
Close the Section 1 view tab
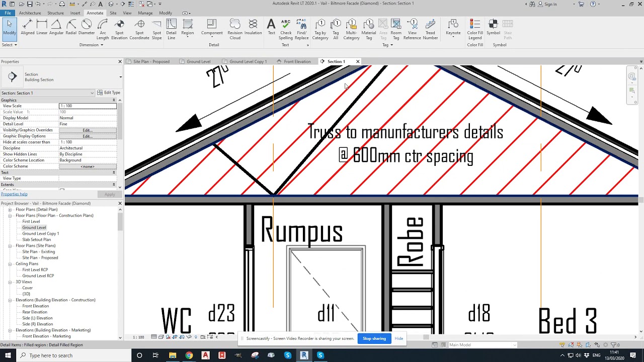[x=358, y=61]
